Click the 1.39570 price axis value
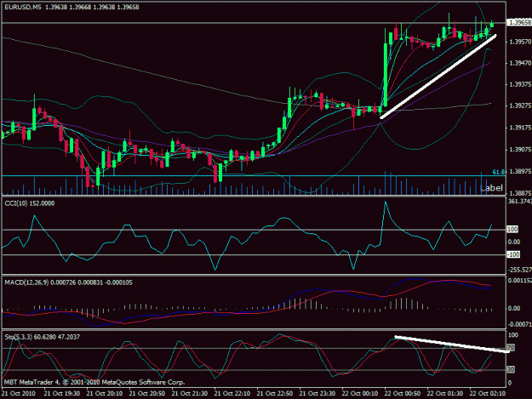532x399 pixels. click(520, 42)
